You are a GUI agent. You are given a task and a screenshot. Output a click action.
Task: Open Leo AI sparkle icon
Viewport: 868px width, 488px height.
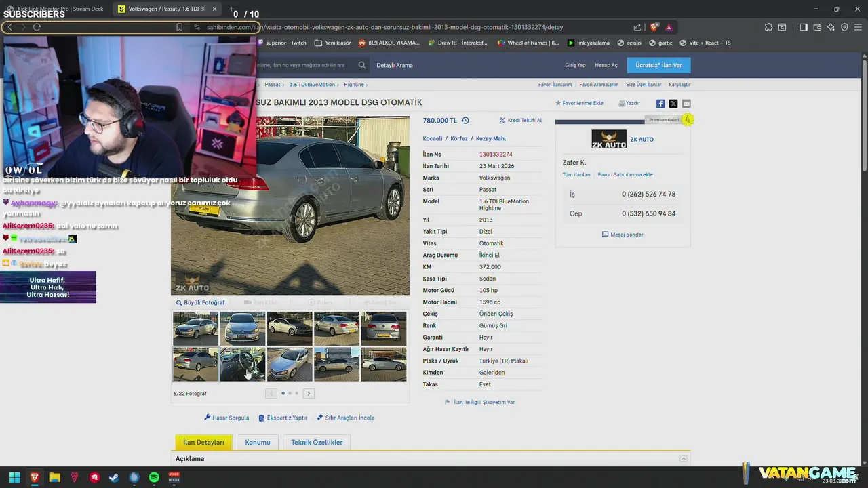tap(831, 27)
